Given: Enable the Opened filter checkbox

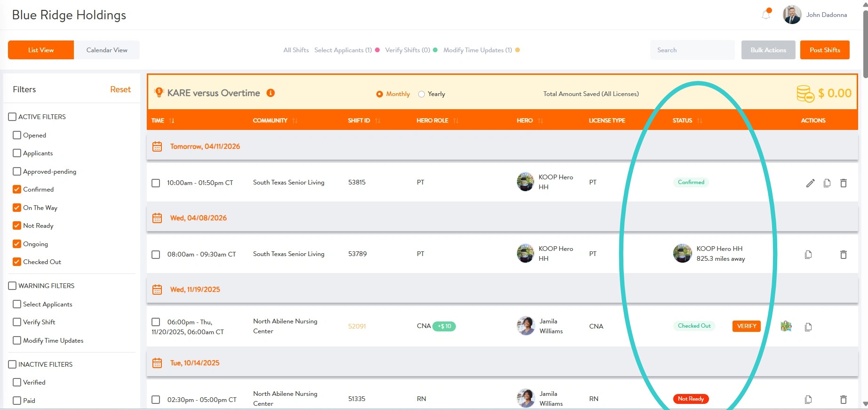Looking at the screenshot, I should [17, 135].
